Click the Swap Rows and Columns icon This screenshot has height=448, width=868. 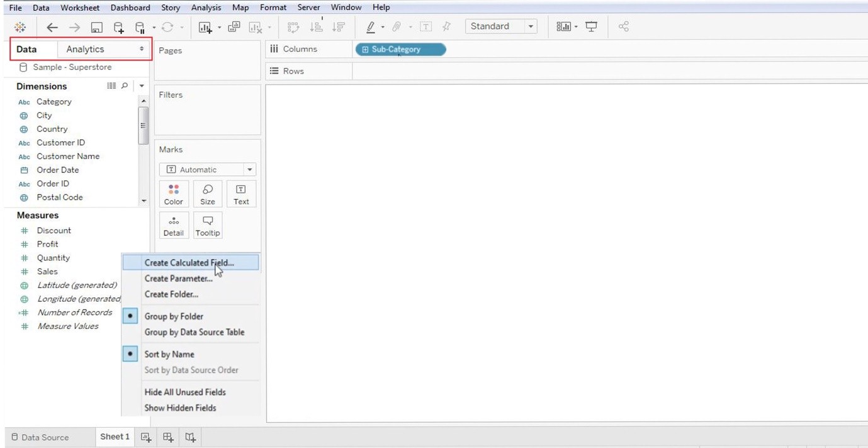click(293, 26)
